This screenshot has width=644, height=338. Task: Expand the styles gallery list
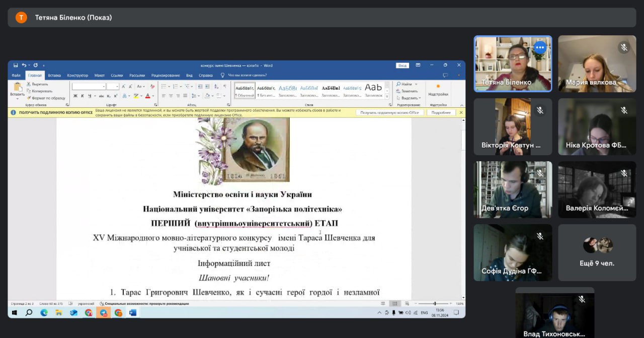[388, 96]
